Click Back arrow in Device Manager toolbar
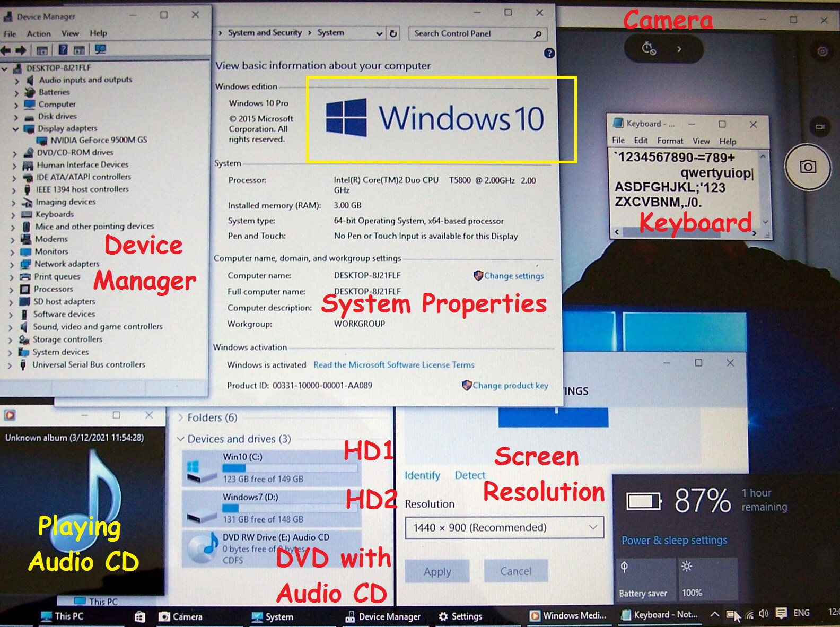The width and height of the screenshot is (840, 627). 6,50
